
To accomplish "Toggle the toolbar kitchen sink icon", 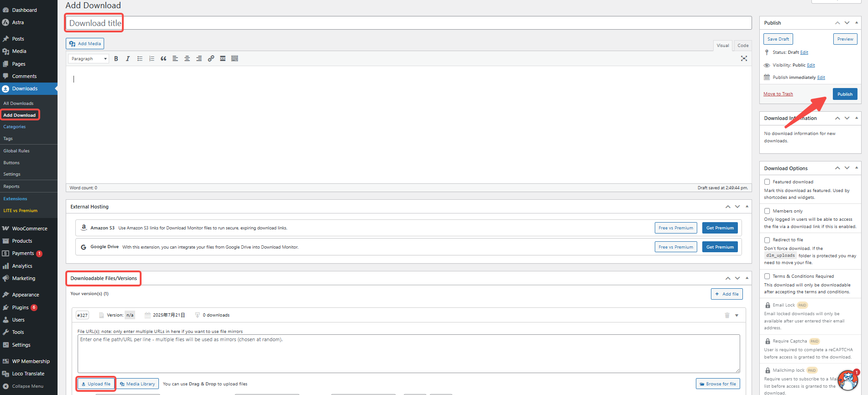I will click(x=235, y=59).
